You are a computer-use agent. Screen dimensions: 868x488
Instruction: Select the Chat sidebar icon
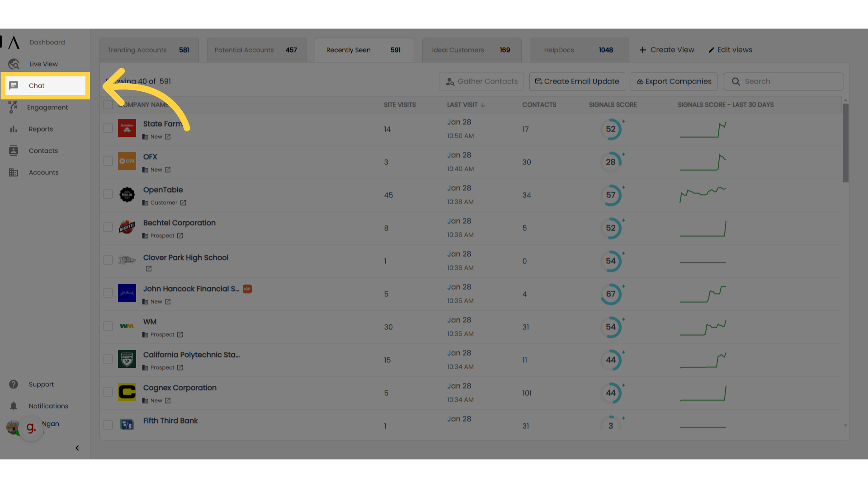[36, 85]
